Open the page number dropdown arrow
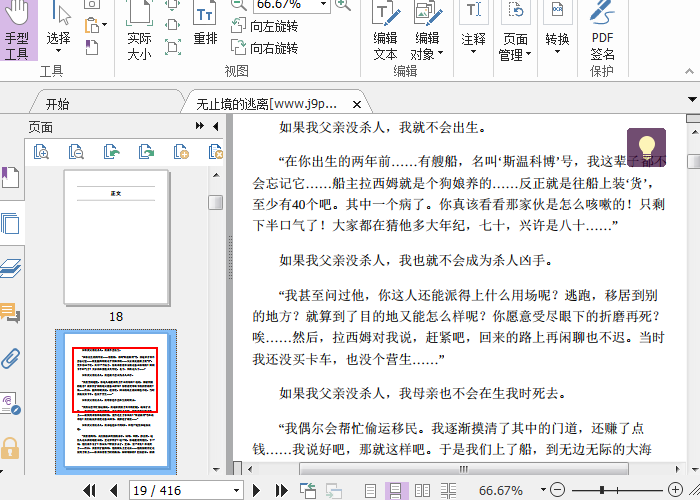Viewport: 700px width, 500px height. (237, 491)
